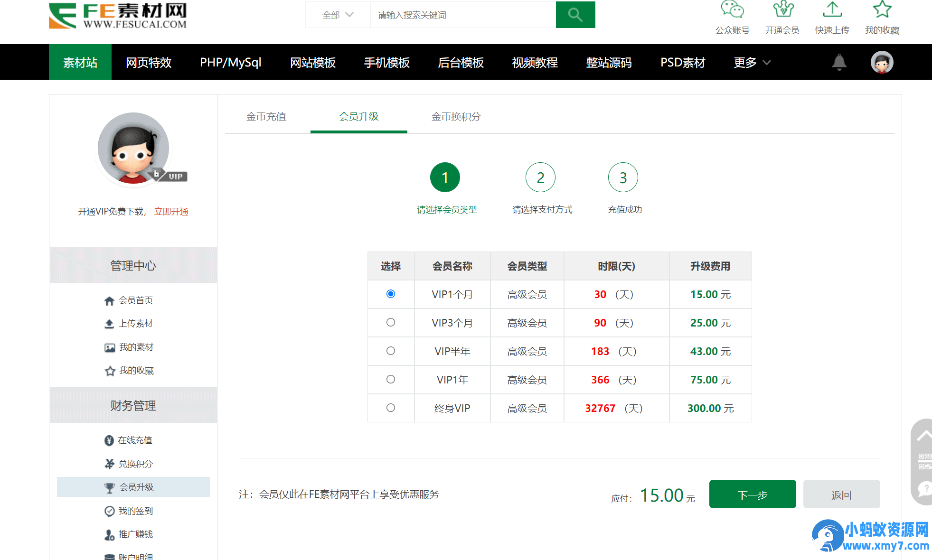Click the green 下一步 button

753,495
